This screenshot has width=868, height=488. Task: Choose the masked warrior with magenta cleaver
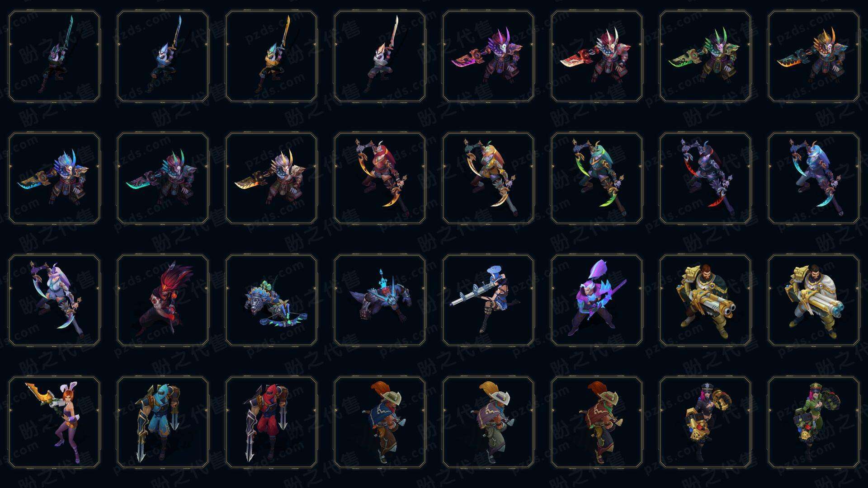click(488, 56)
